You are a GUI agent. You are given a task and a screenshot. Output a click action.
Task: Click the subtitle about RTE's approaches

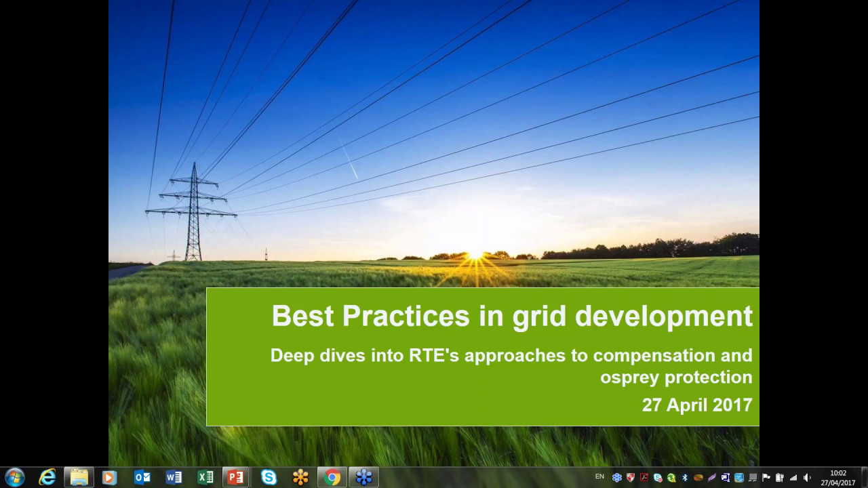[511, 366]
